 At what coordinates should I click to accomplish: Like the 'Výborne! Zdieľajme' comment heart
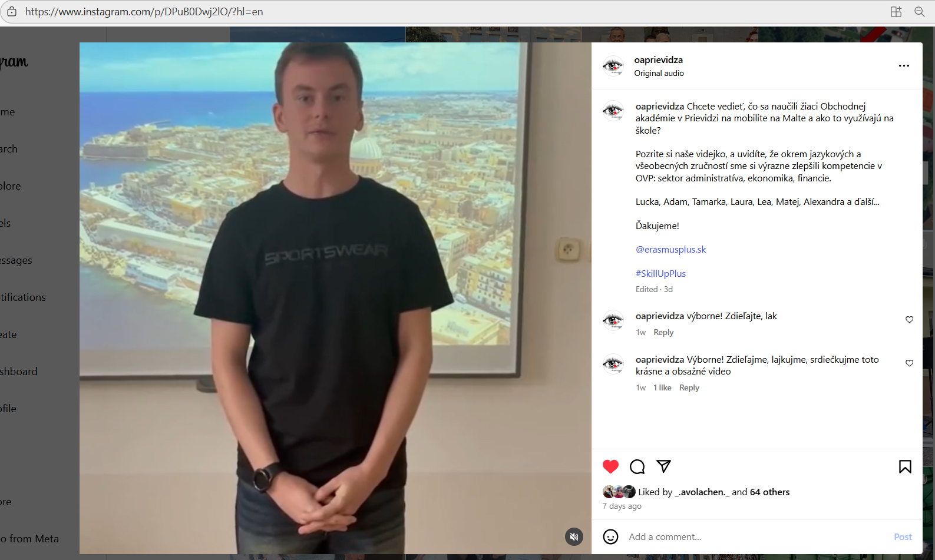click(909, 363)
